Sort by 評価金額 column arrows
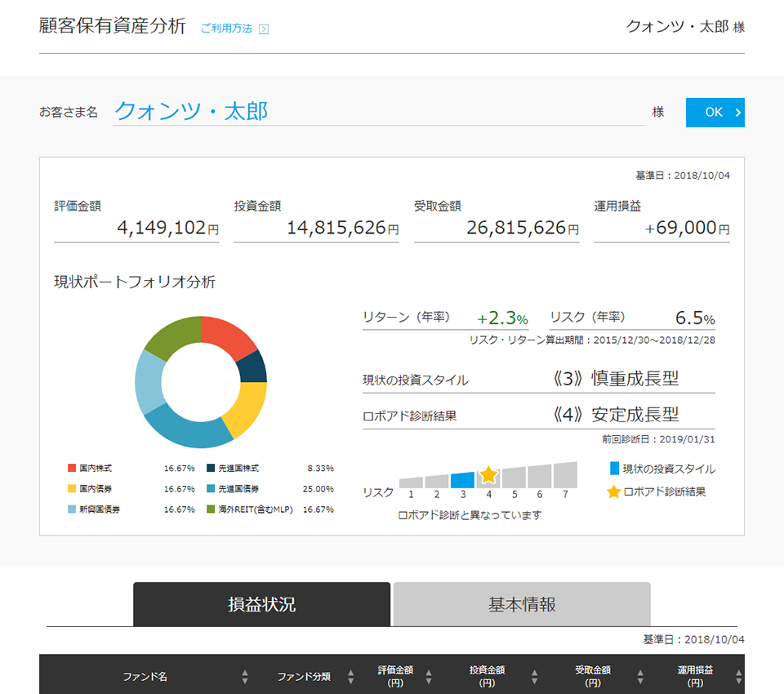The image size is (784, 694). (430, 677)
